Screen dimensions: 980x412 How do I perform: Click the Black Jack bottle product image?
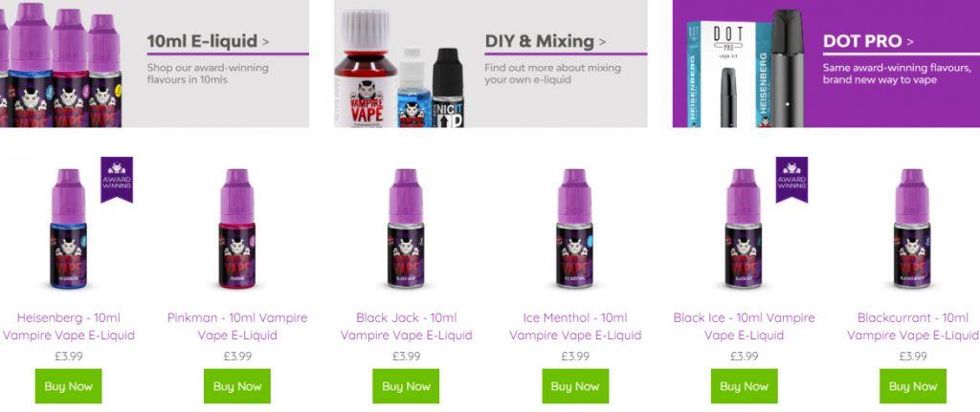pos(406,228)
